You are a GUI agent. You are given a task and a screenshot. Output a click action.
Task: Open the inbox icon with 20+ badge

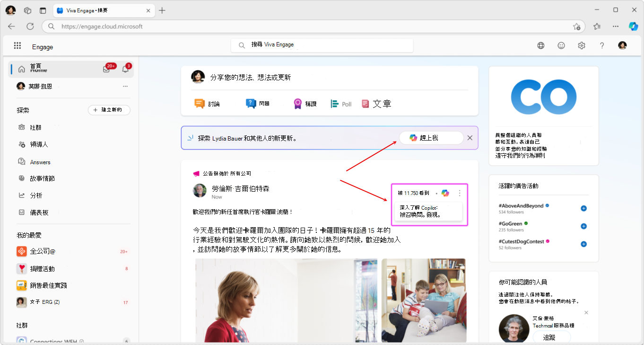click(107, 69)
